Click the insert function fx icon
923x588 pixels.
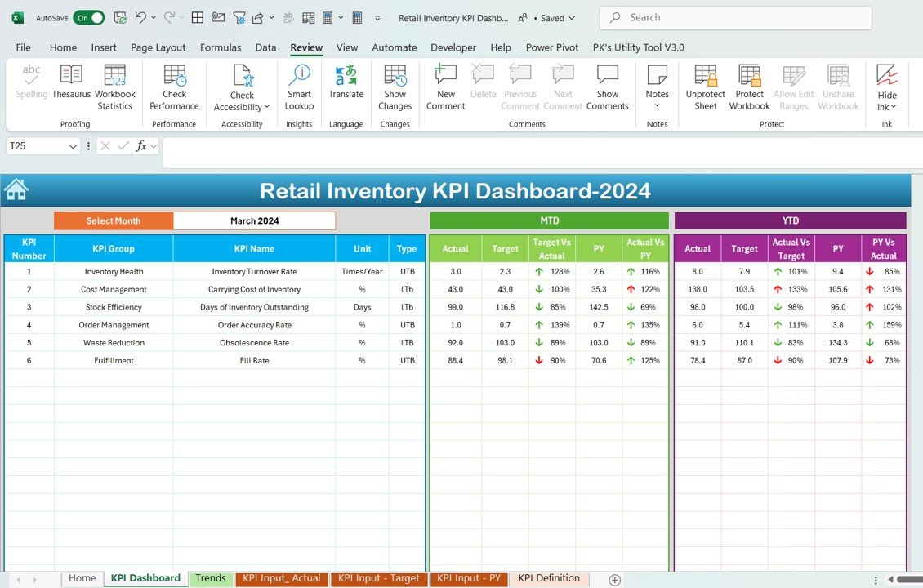coord(141,146)
